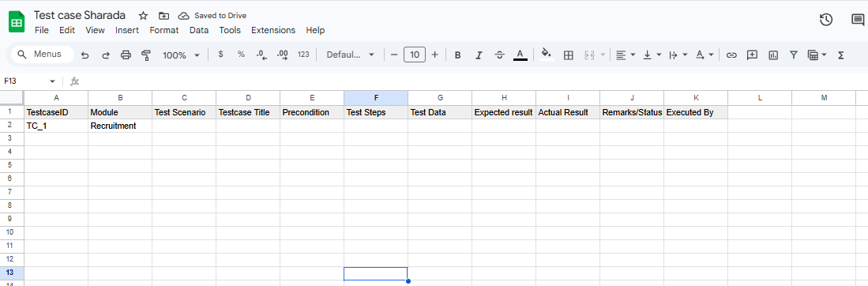Image resolution: width=868 pixels, height=286 pixels.
Task: Open the comments panel icon
Action: (x=858, y=20)
